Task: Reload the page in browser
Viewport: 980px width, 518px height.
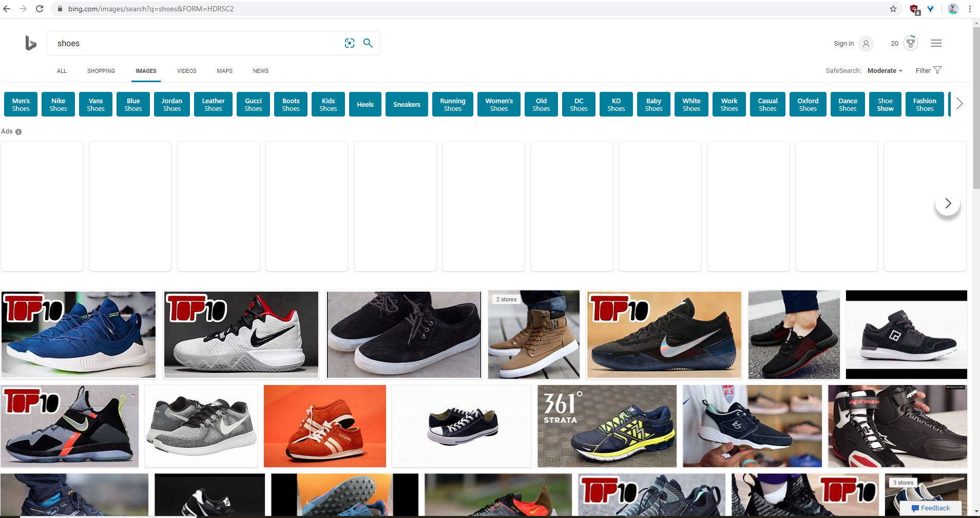Action: click(x=40, y=9)
